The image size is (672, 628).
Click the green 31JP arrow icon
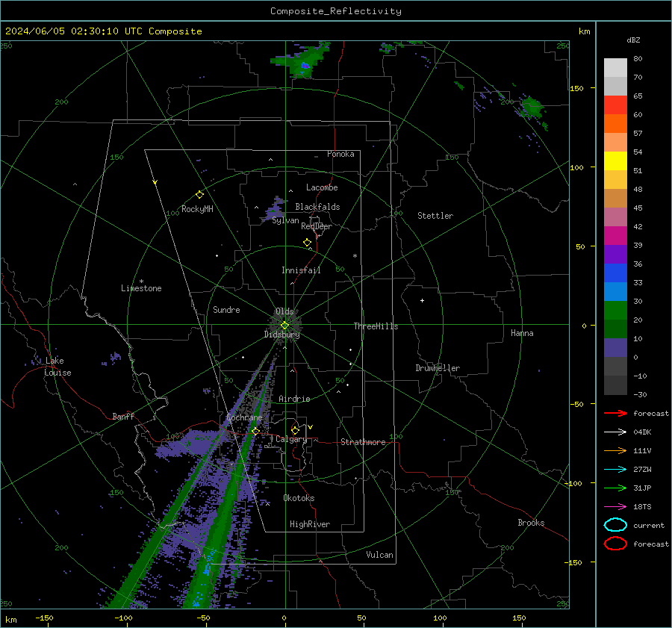tap(615, 488)
